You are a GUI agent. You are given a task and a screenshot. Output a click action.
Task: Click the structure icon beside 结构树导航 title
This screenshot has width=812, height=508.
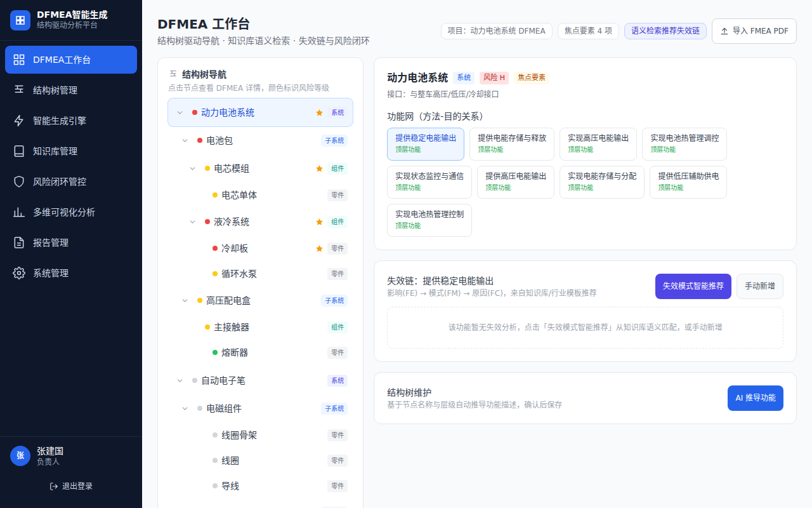[173, 74]
